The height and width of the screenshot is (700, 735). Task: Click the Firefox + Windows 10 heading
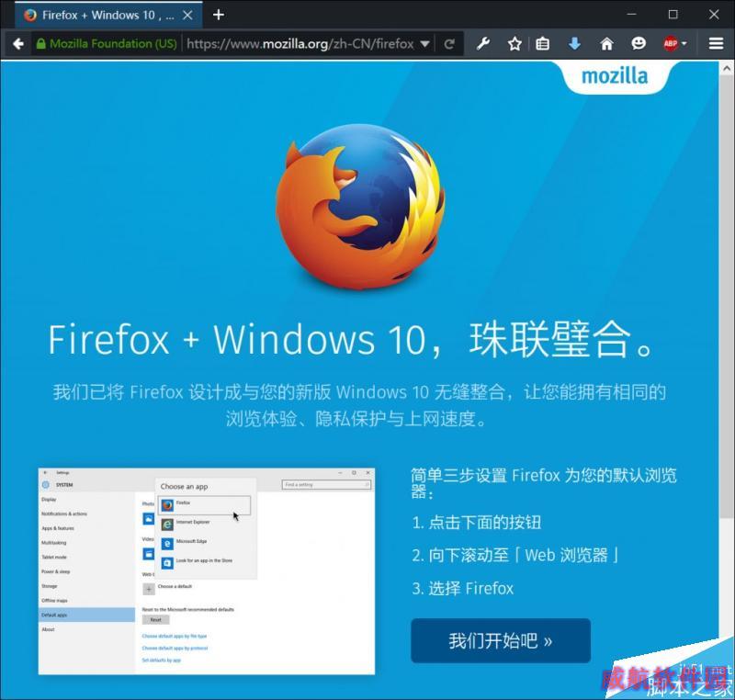[352, 340]
